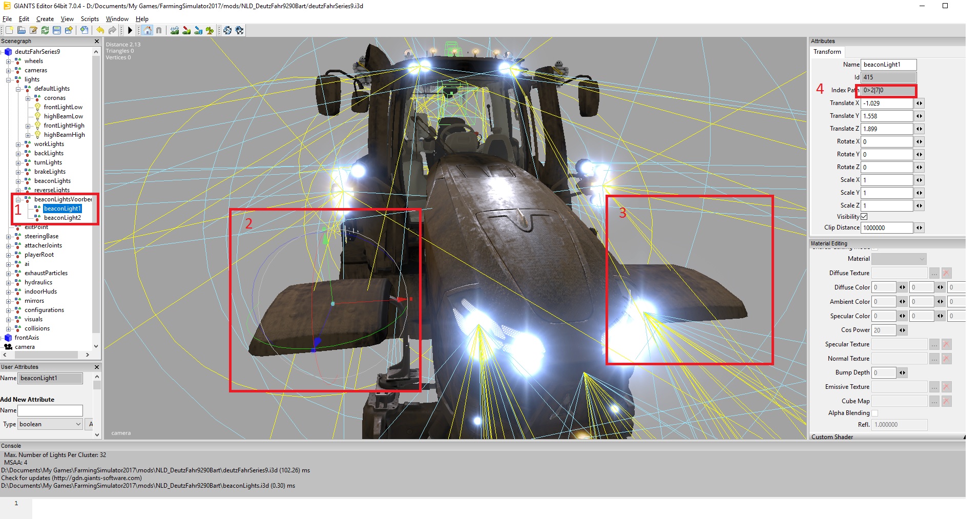
Task: Click the green Reload arrows icon
Action: pos(45,30)
